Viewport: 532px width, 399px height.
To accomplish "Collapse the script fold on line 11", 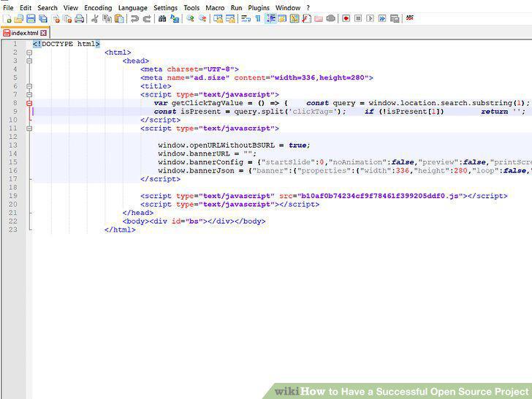I will [x=29, y=129].
